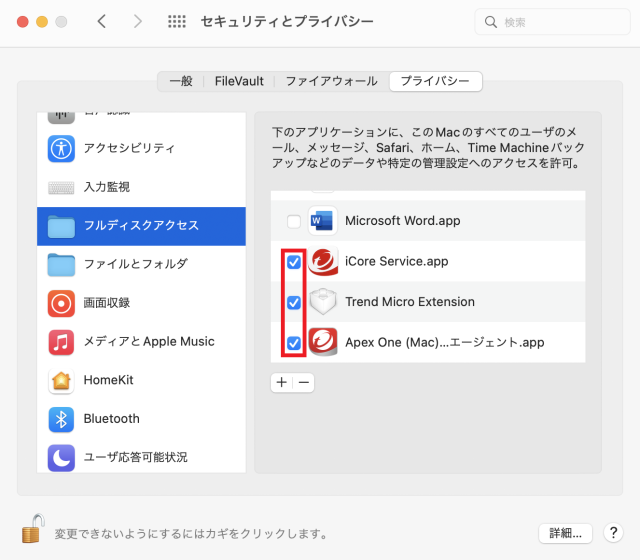
Task: Select Trend Micro Extension name text
Action: pos(410,302)
